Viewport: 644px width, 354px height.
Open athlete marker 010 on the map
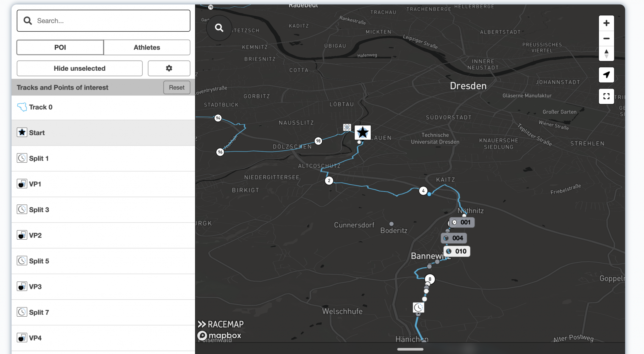[456, 251]
